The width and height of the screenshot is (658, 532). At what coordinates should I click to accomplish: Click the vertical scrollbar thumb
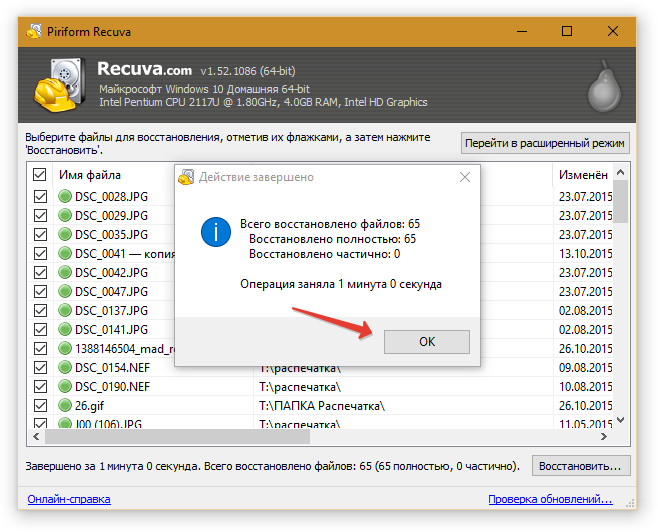tap(621, 202)
